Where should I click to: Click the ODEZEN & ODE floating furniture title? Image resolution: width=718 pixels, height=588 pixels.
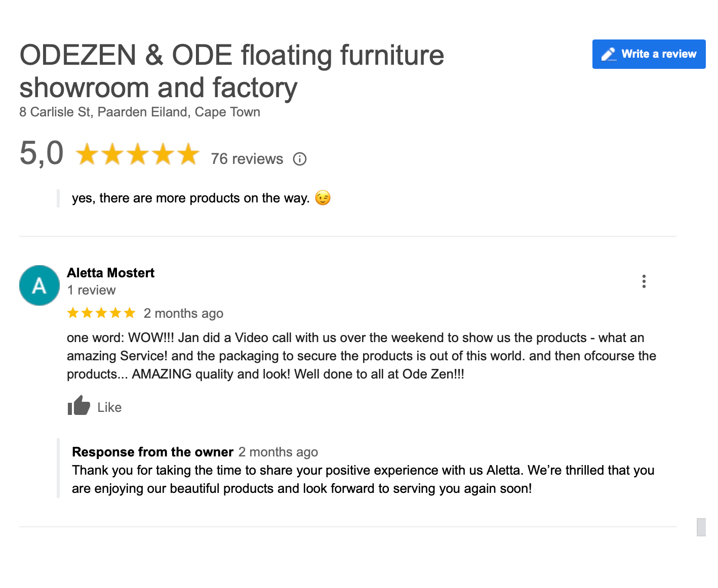click(x=231, y=71)
